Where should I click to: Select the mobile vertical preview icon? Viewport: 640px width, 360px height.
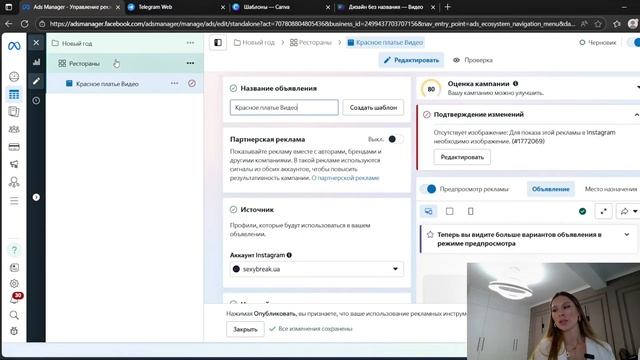pyautogui.click(x=470, y=211)
